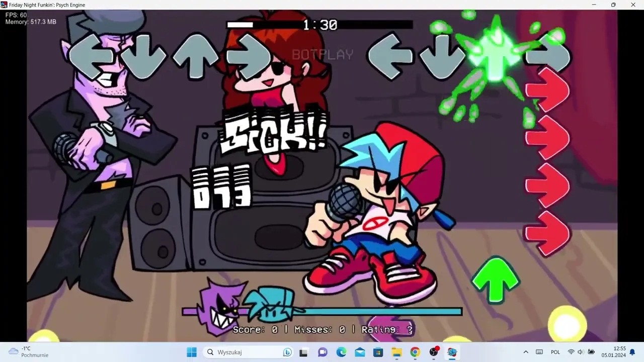Open File Explorer from the taskbar
Viewport: 644px width, 362px height.
[397, 352]
